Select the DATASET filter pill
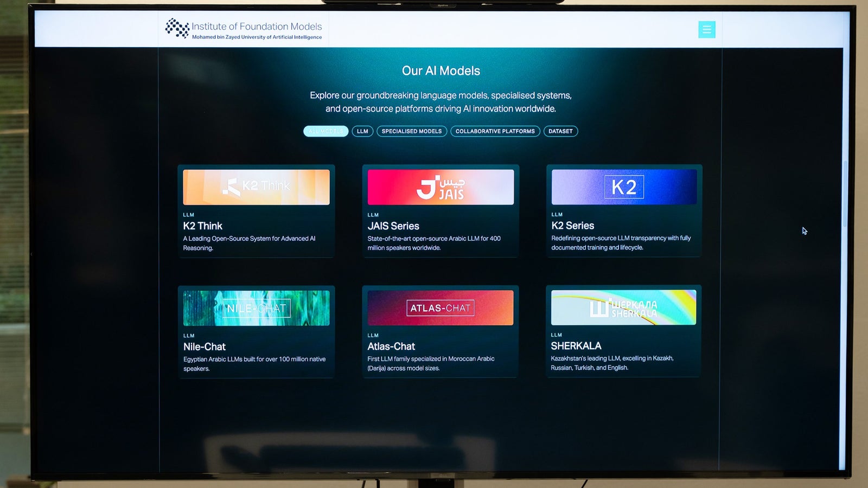The image size is (868, 488). [x=561, y=131]
